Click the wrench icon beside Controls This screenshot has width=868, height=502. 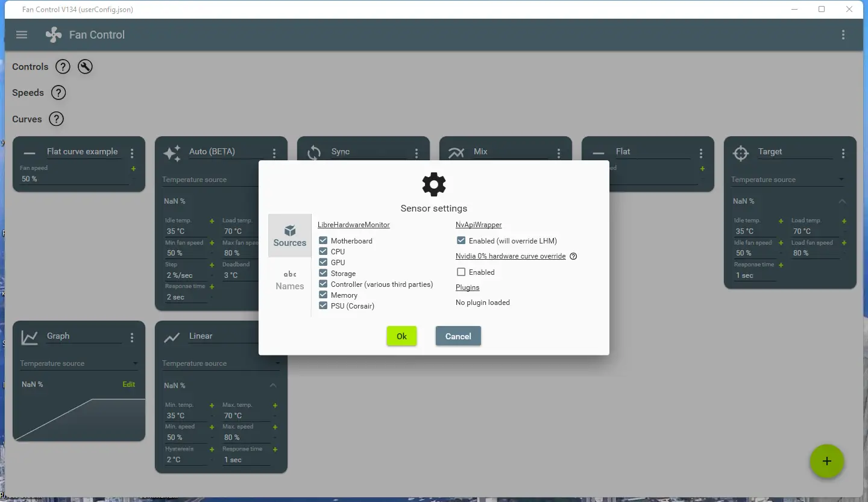pyautogui.click(x=85, y=67)
